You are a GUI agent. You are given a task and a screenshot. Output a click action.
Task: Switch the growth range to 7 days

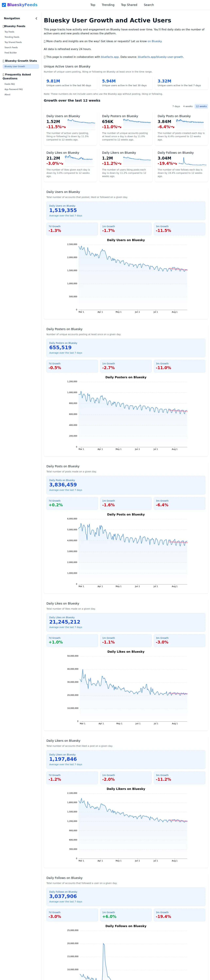pyautogui.click(x=176, y=106)
